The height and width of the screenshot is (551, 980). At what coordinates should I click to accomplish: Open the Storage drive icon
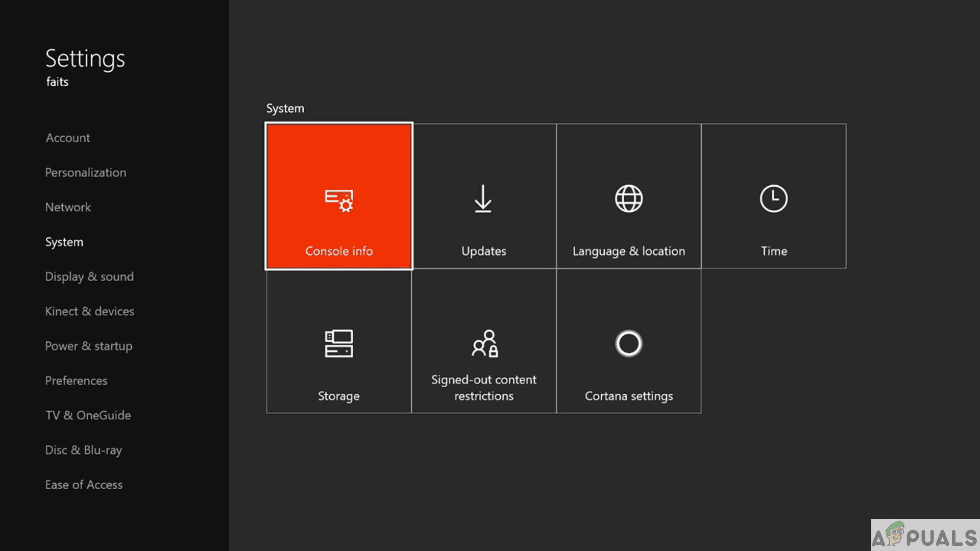(x=338, y=343)
